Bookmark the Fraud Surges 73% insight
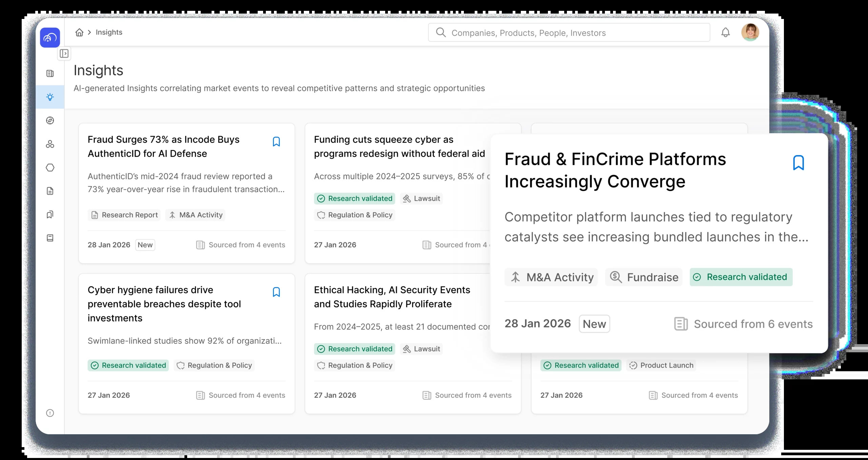Screen dimensions: 868x460 (x=276, y=142)
